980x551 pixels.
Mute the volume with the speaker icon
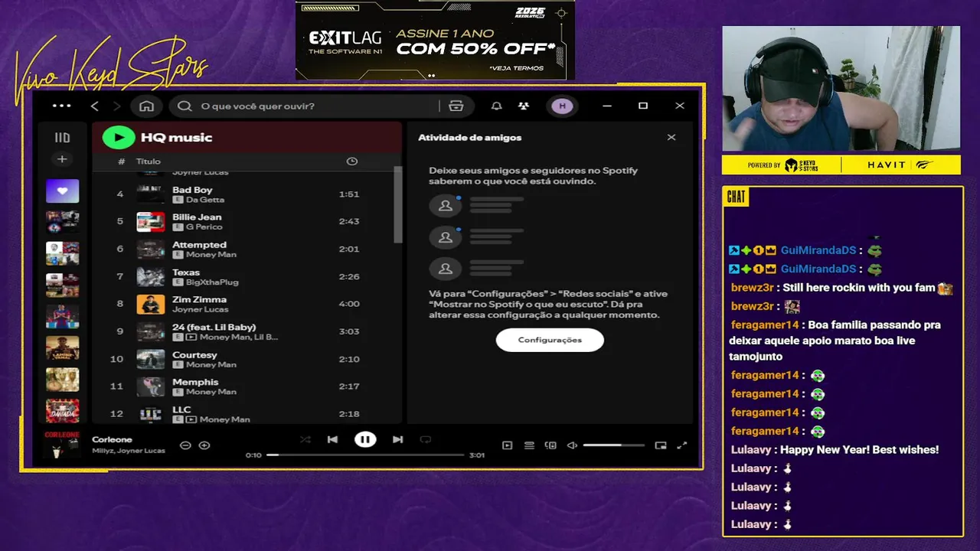click(571, 445)
